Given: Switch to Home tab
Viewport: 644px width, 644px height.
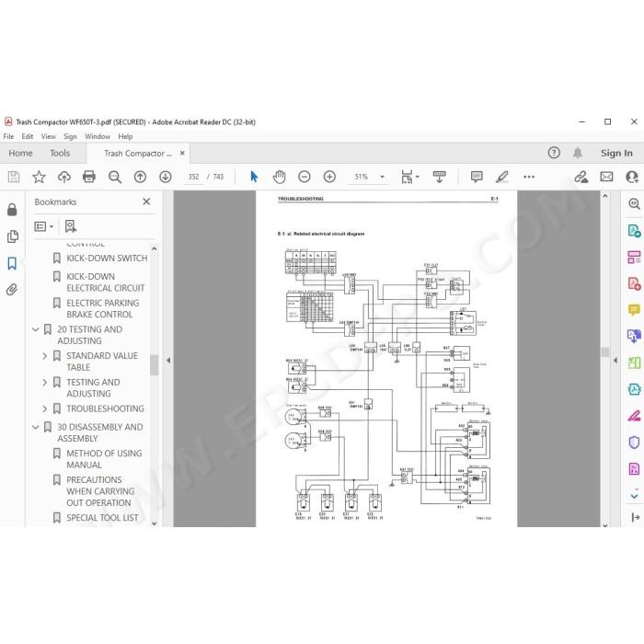Looking at the screenshot, I should pyautogui.click(x=20, y=154).
